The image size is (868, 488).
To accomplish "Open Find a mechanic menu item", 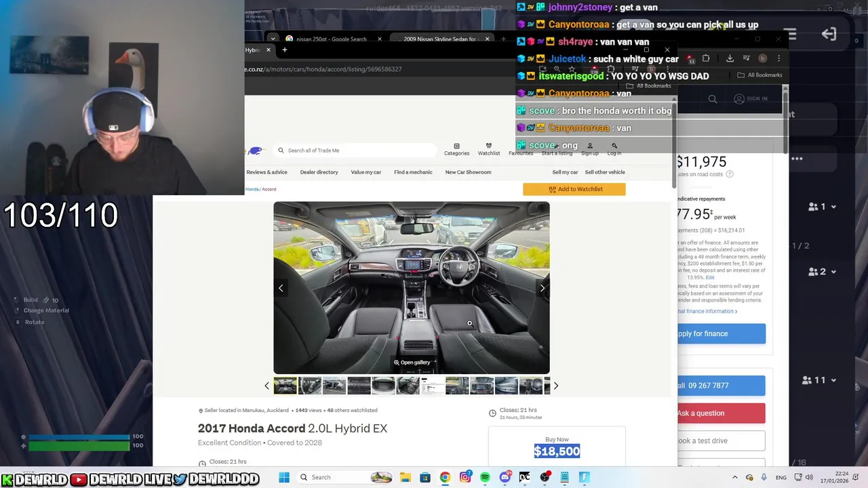I will point(413,172).
